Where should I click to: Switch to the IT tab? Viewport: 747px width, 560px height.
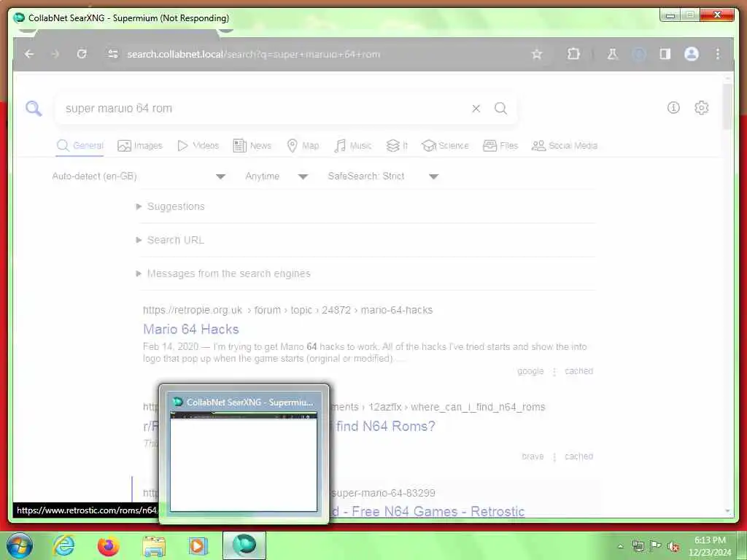(x=396, y=146)
